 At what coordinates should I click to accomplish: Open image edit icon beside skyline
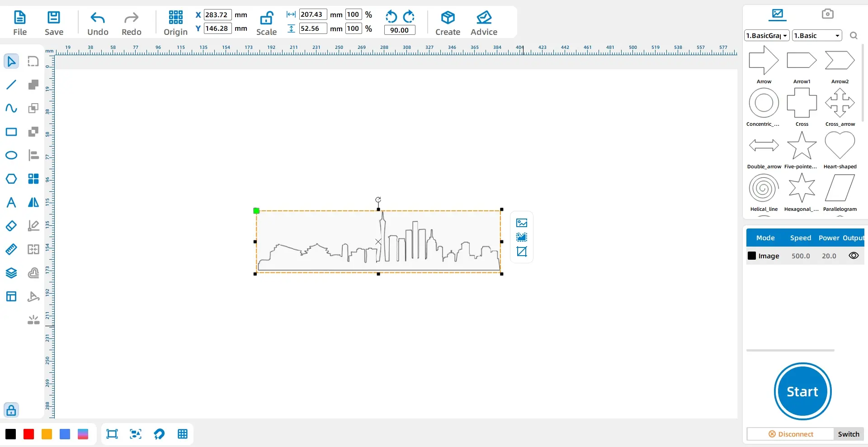coord(522,223)
